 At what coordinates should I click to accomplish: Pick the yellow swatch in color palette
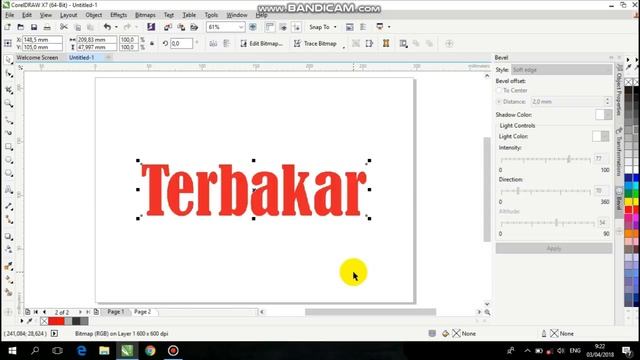[x=629, y=202]
